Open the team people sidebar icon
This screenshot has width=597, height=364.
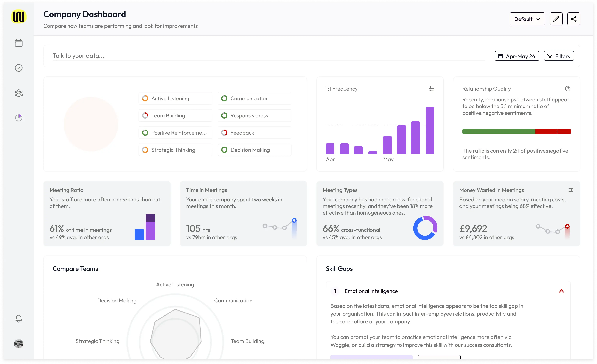tap(19, 93)
